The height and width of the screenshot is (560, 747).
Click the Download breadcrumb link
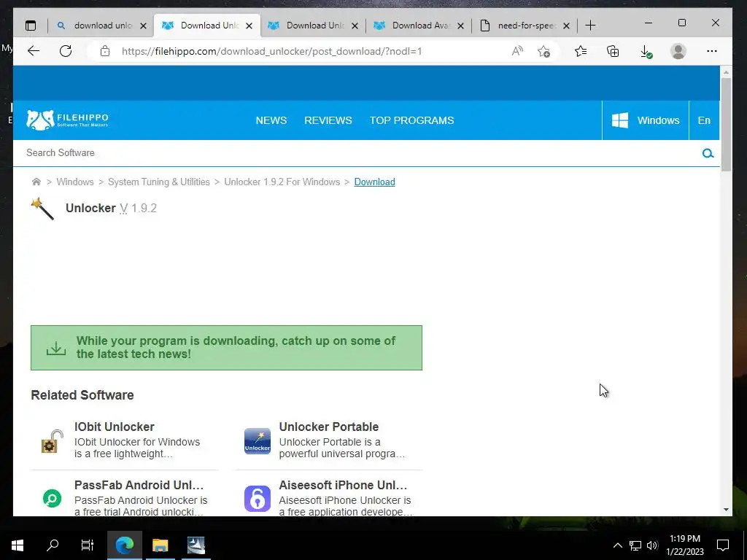point(374,182)
